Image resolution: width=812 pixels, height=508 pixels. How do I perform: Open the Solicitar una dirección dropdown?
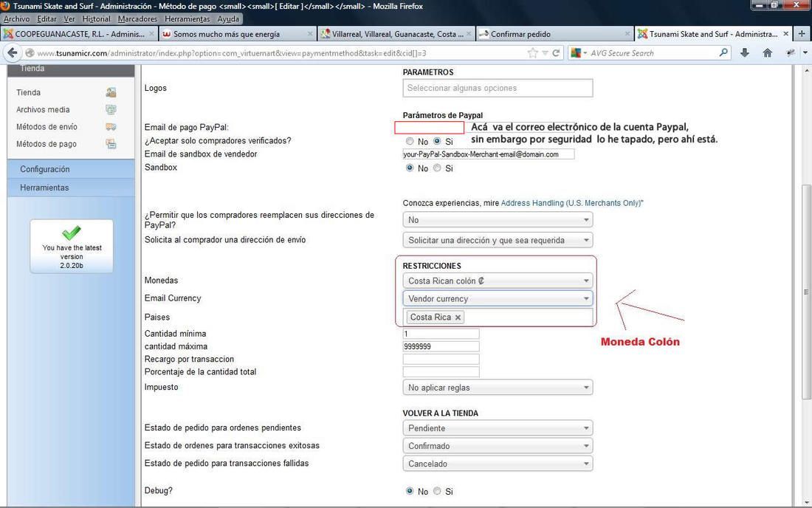(498, 240)
